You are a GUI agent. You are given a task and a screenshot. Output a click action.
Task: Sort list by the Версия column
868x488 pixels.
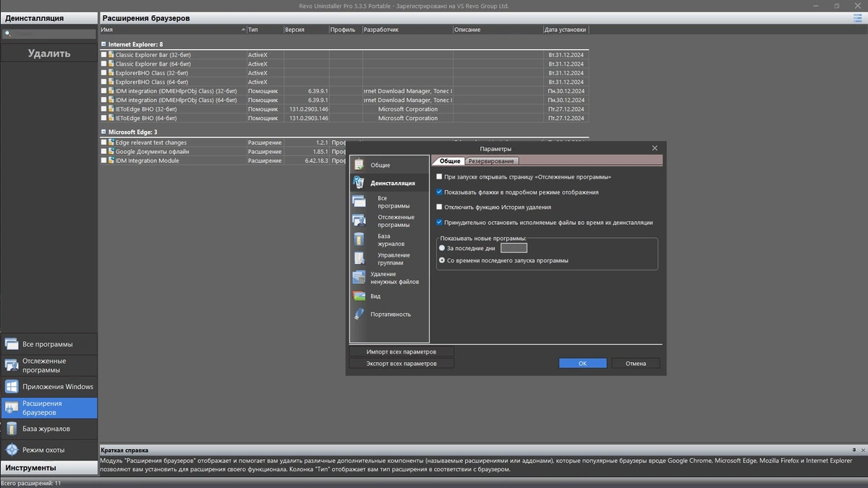coord(306,30)
